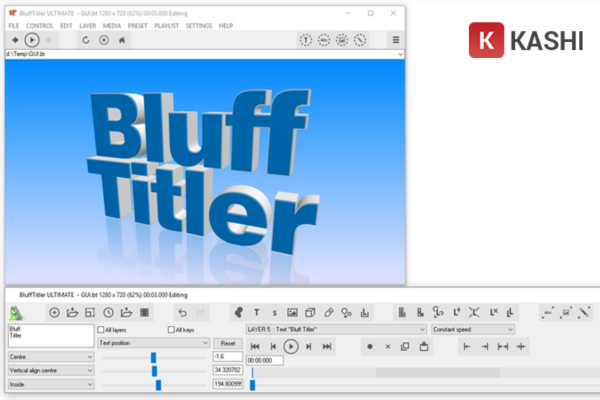Click the particle circles layer icon

[x=346, y=313]
